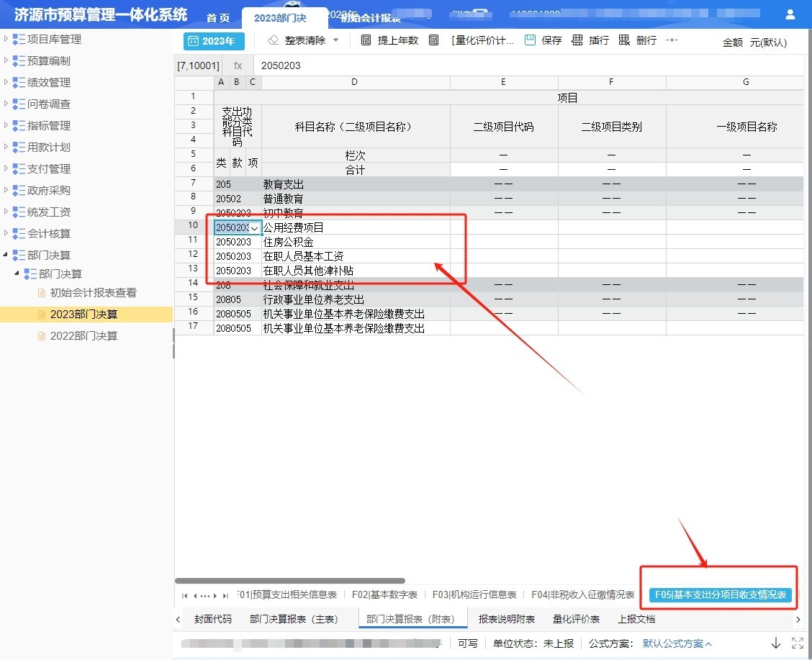Delete a row using 删行

click(x=638, y=40)
